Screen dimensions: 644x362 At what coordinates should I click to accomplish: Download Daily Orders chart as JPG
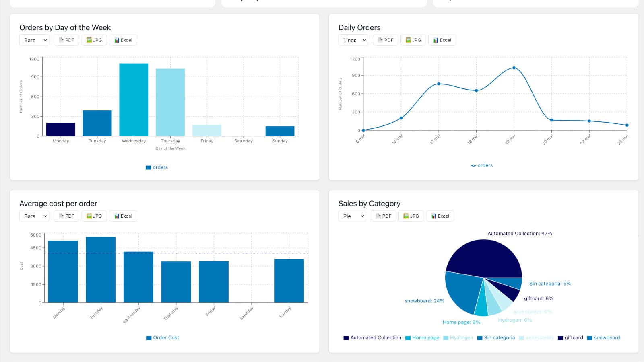point(413,40)
